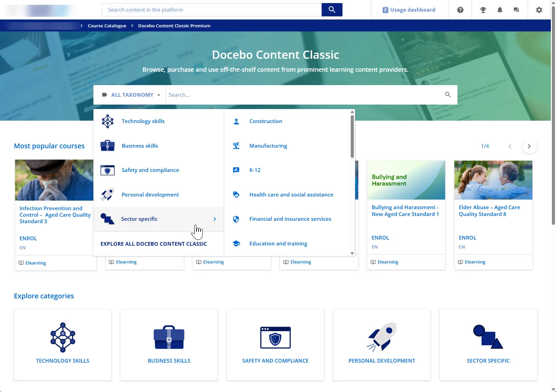
Task: Click the page vertical scrollbar thumb
Action: click(553, 115)
